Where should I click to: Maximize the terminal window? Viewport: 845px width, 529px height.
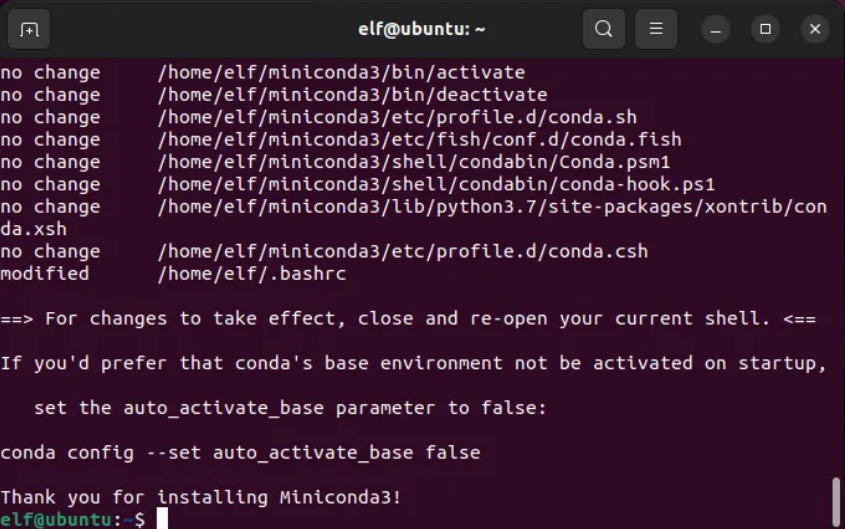pyautogui.click(x=765, y=29)
